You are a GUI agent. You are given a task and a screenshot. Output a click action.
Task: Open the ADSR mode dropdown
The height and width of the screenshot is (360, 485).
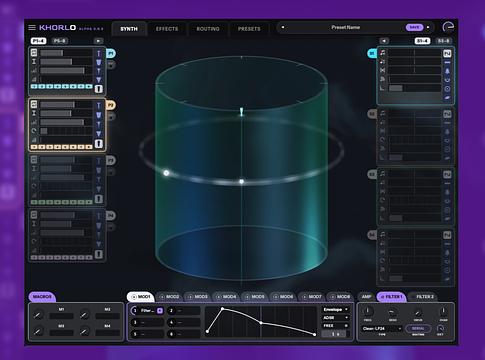pos(335,318)
